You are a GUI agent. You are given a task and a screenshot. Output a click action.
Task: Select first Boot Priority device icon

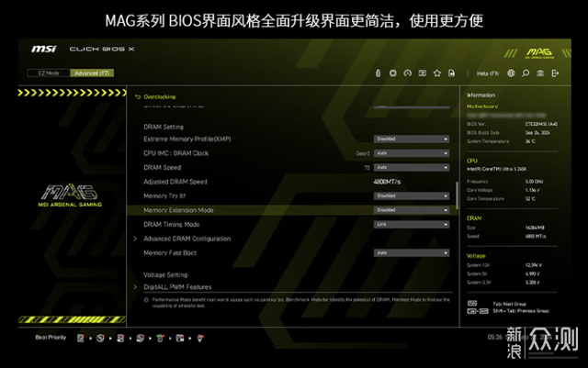(x=80, y=338)
